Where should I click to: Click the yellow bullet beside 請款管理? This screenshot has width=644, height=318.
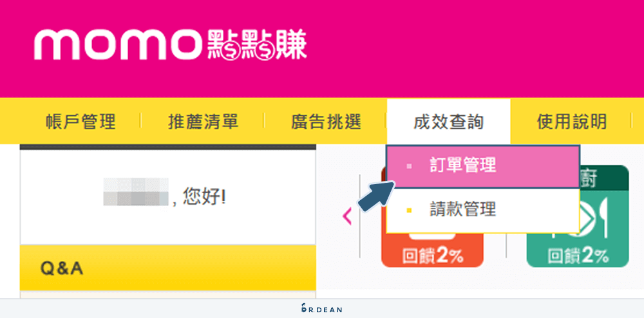pos(409,209)
